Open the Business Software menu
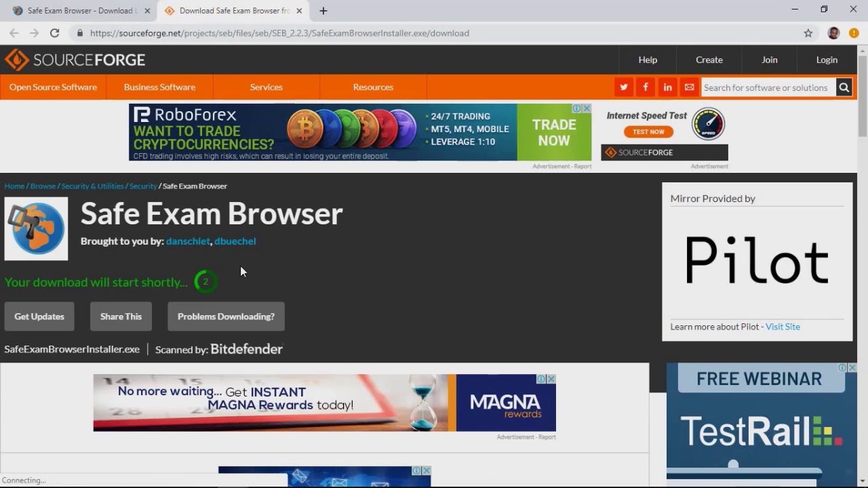Viewport: 868px width, 488px height. pos(159,87)
